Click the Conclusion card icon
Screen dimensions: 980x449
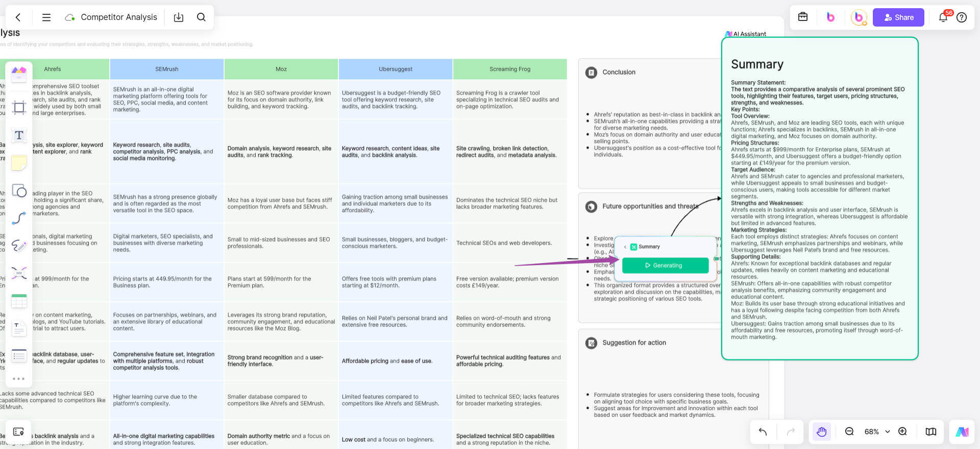tap(591, 73)
